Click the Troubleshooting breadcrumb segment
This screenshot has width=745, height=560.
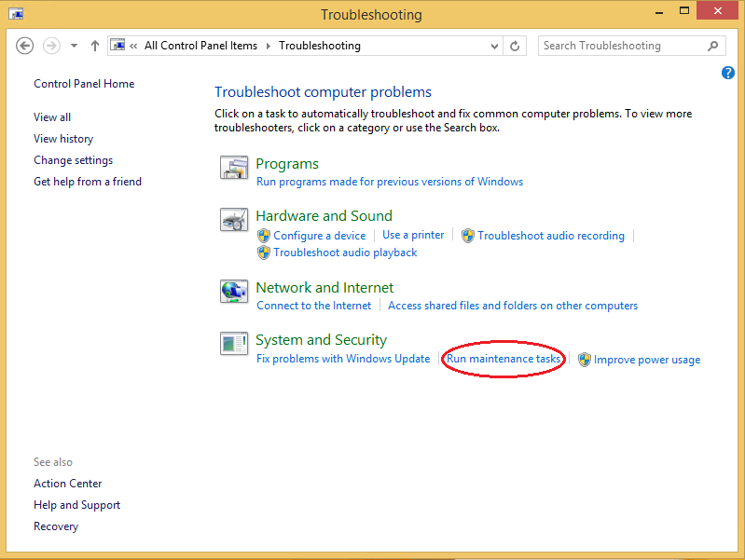tap(319, 46)
